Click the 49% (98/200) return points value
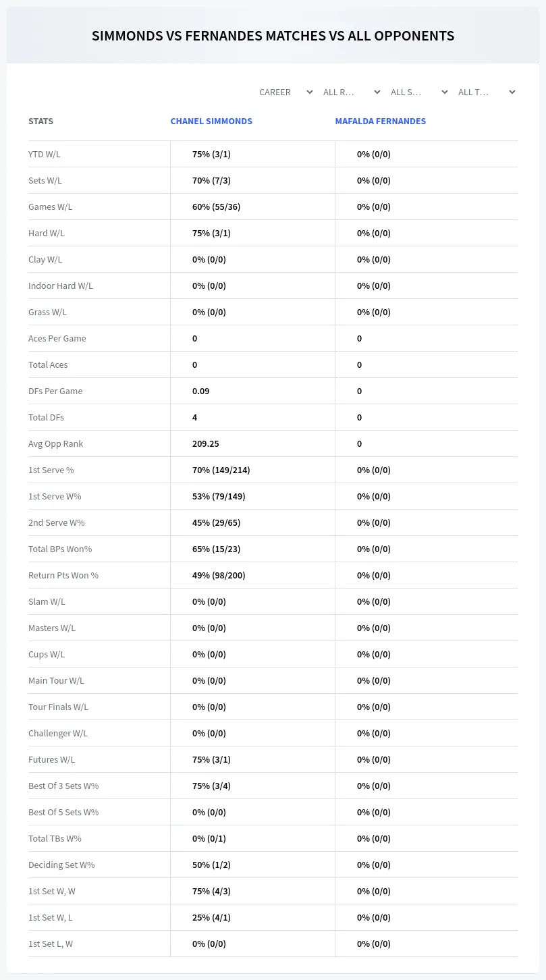546x980 pixels. pyautogui.click(x=219, y=575)
